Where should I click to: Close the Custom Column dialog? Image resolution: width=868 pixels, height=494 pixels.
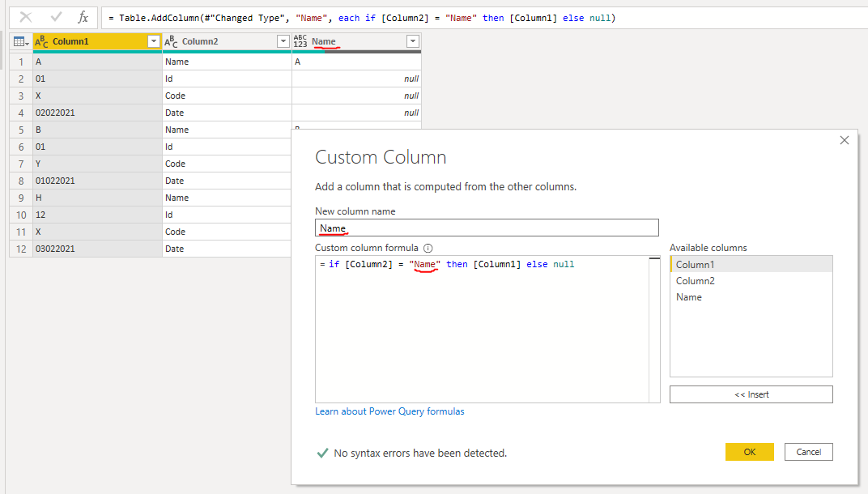tap(845, 140)
